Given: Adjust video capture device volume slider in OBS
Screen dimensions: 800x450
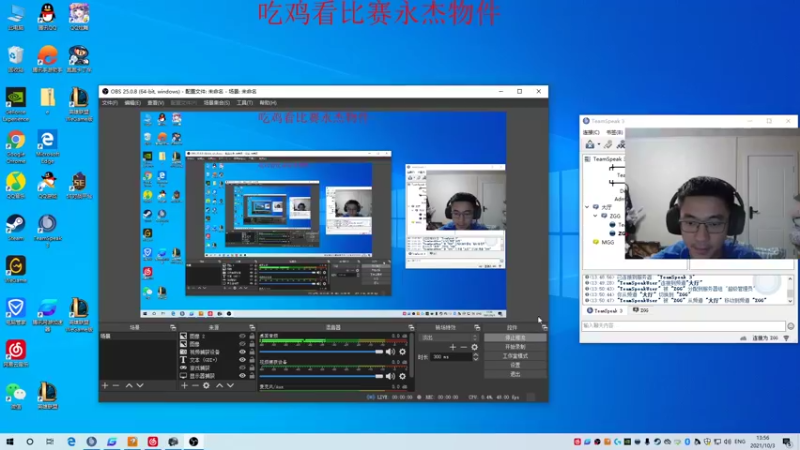Looking at the screenshot, I should 321,377.
